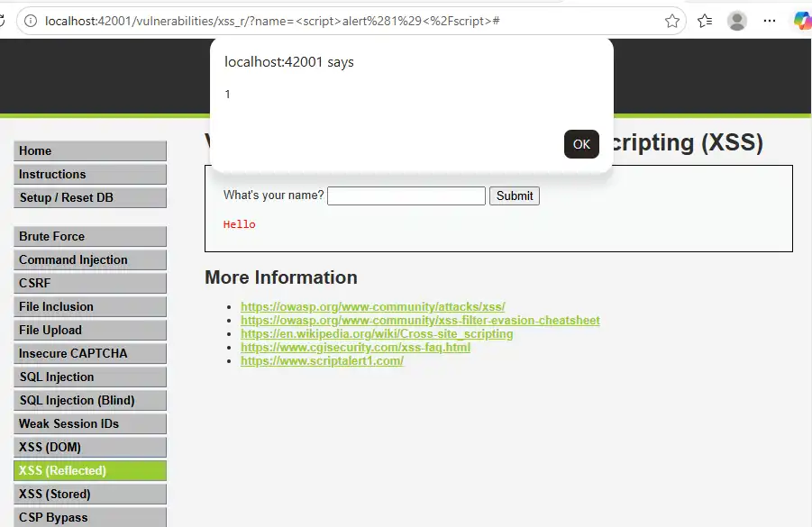The width and height of the screenshot is (812, 527).
Task: Go to Brute Force vulnerability page
Action: click(x=90, y=236)
